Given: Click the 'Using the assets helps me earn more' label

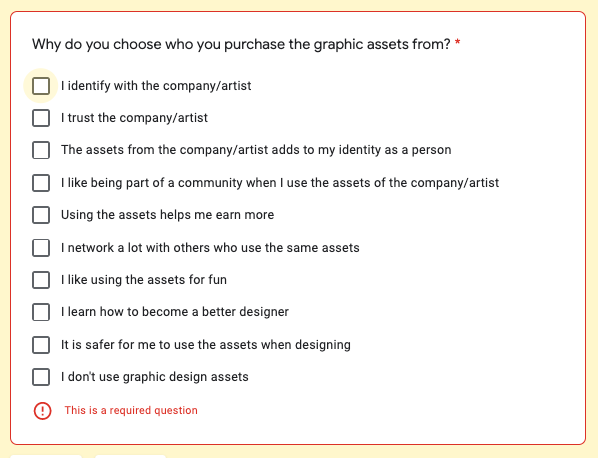Looking at the screenshot, I should pyautogui.click(x=167, y=215).
